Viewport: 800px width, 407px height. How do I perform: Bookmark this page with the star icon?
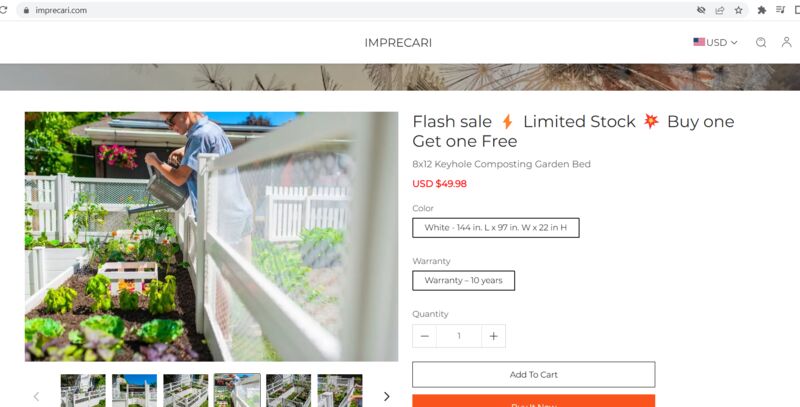[x=738, y=10]
